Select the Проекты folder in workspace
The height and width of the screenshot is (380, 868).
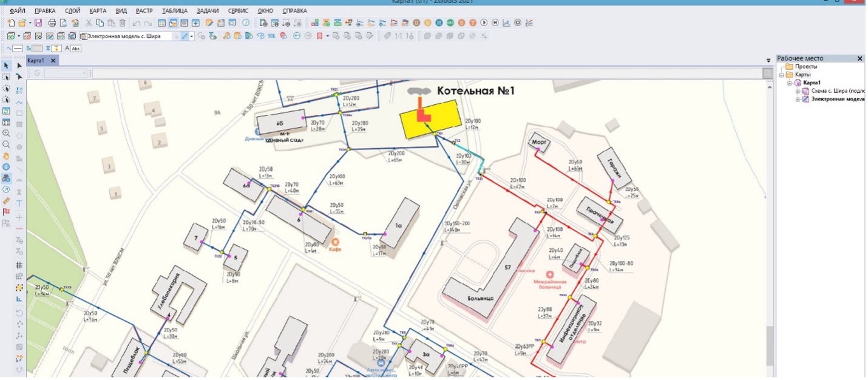tap(805, 66)
